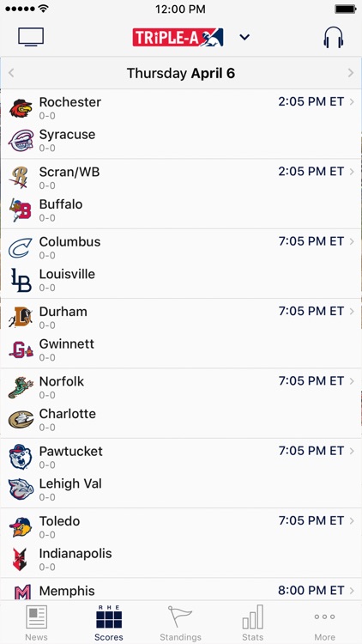Open the Stats tab
362x644 pixels.
[252, 623]
